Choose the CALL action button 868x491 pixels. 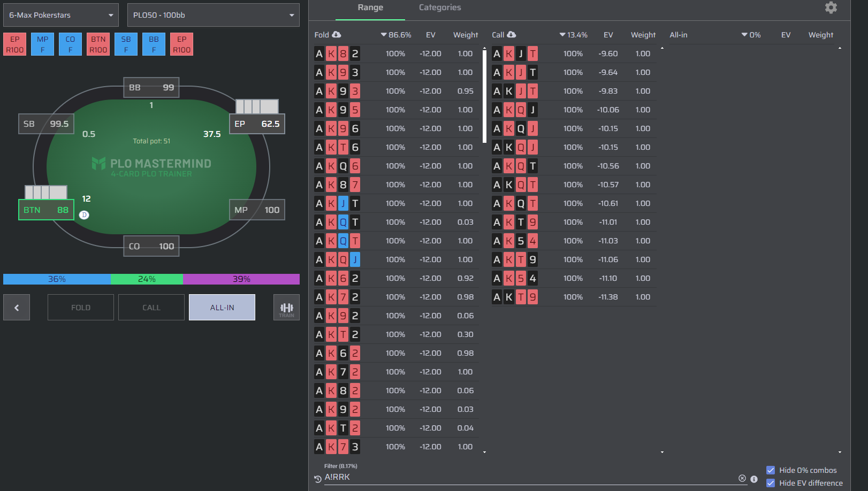pyautogui.click(x=151, y=308)
